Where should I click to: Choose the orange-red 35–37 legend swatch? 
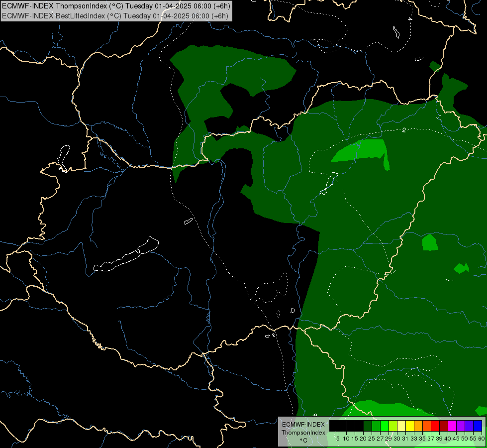427,426
